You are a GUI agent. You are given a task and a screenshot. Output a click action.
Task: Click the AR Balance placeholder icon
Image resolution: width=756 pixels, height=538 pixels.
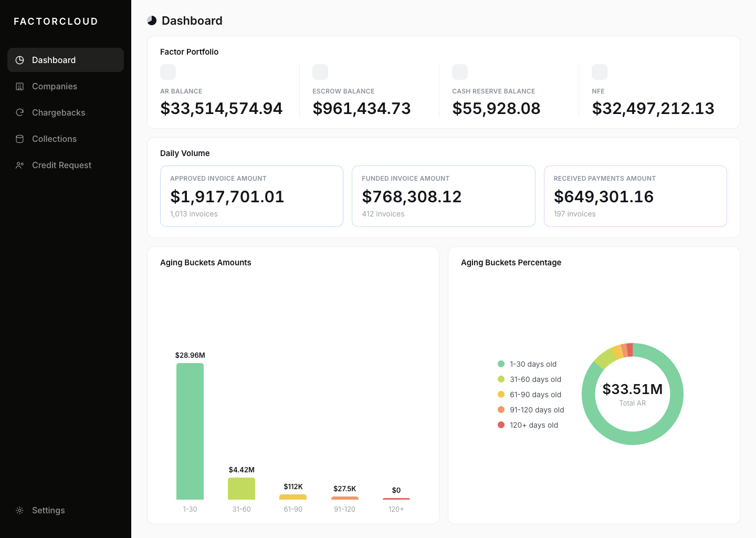168,72
